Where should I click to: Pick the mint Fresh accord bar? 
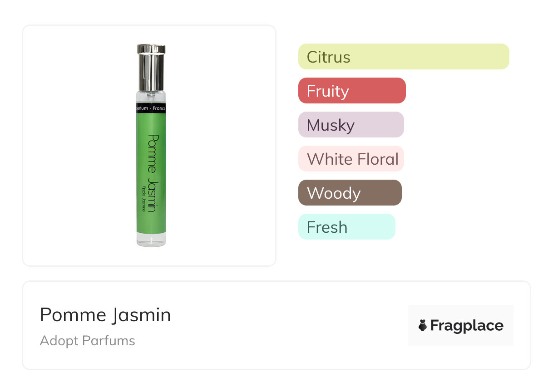(346, 227)
